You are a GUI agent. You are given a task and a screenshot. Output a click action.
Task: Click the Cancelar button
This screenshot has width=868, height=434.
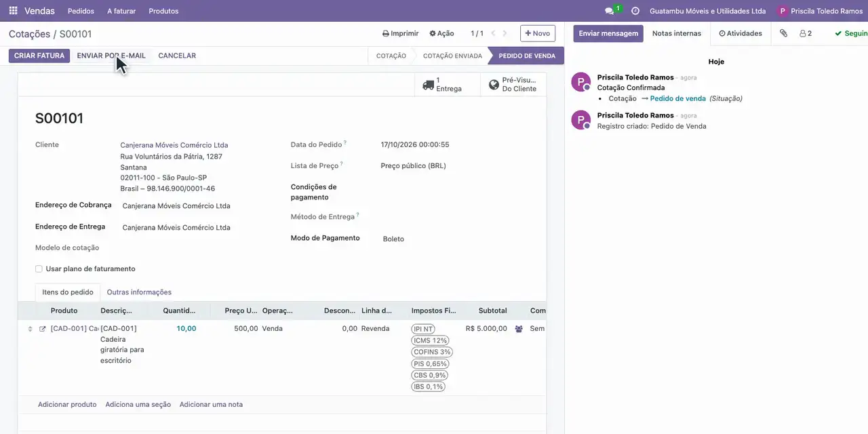click(x=177, y=56)
